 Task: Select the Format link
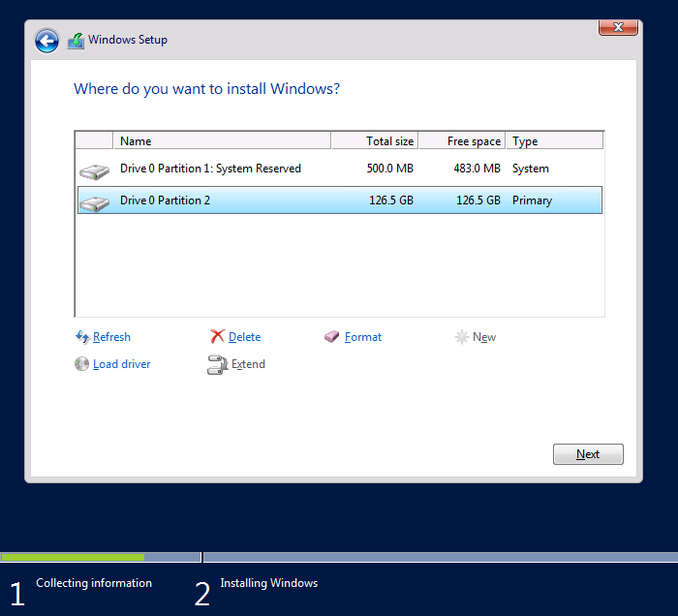tap(363, 337)
